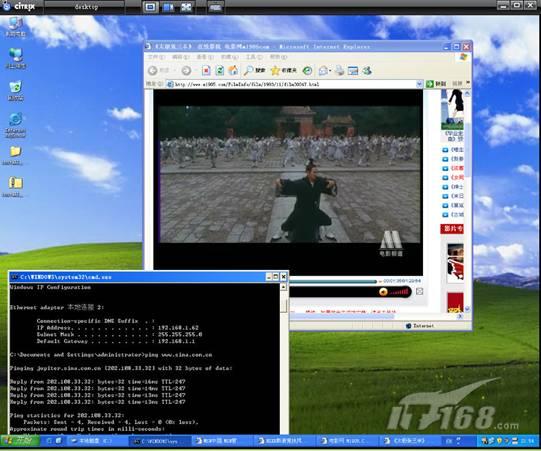Image resolution: width=541 pixels, height=451 pixels.
Task: Click the 'desktop' session label in the Citrix bar
Action: (x=86, y=6)
